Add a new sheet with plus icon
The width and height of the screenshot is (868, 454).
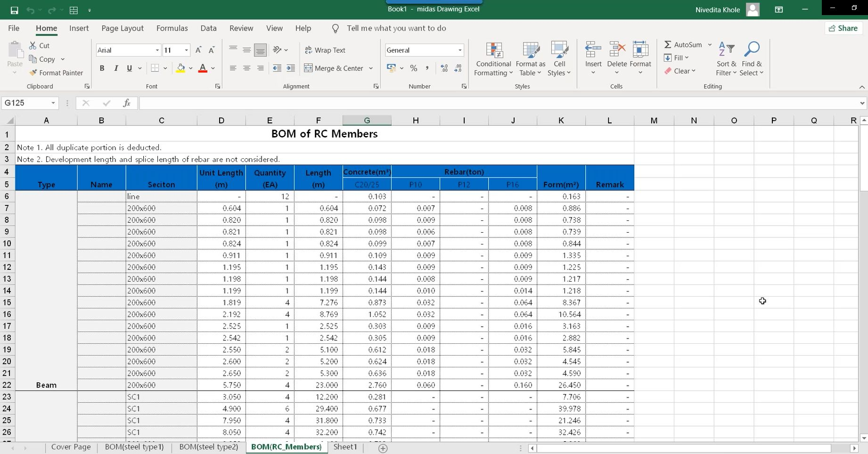coord(383,448)
